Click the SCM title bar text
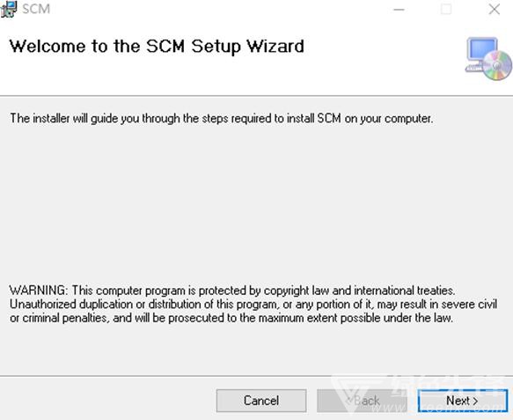513x420 pixels. [36, 9]
